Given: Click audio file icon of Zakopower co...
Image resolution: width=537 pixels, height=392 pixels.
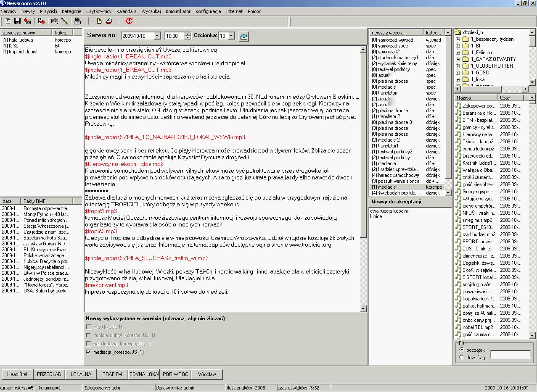Looking at the screenshot, I should 459,106.
